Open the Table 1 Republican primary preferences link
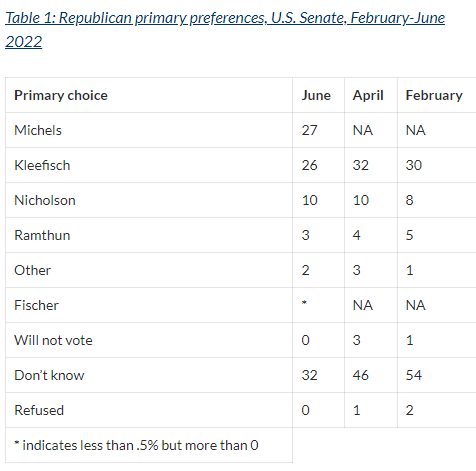476x471 pixels. point(225,30)
